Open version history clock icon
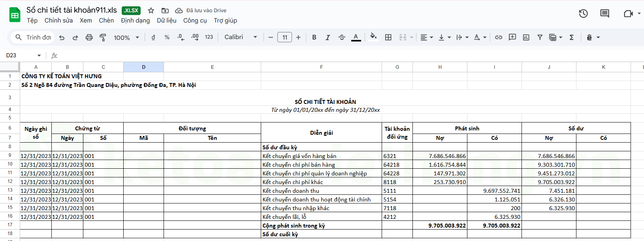The height and width of the screenshot is (241, 644). click(x=583, y=14)
